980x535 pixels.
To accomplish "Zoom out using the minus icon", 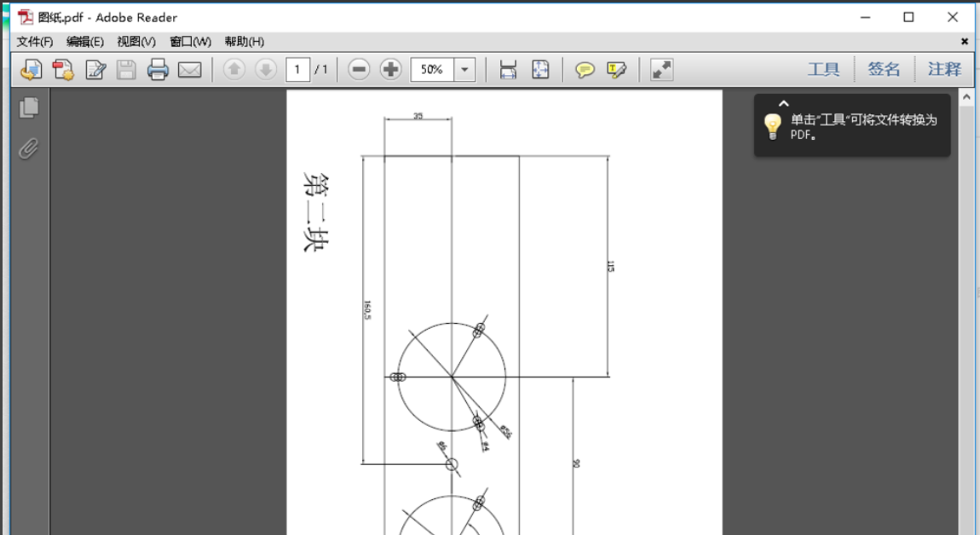I will click(359, 69).
